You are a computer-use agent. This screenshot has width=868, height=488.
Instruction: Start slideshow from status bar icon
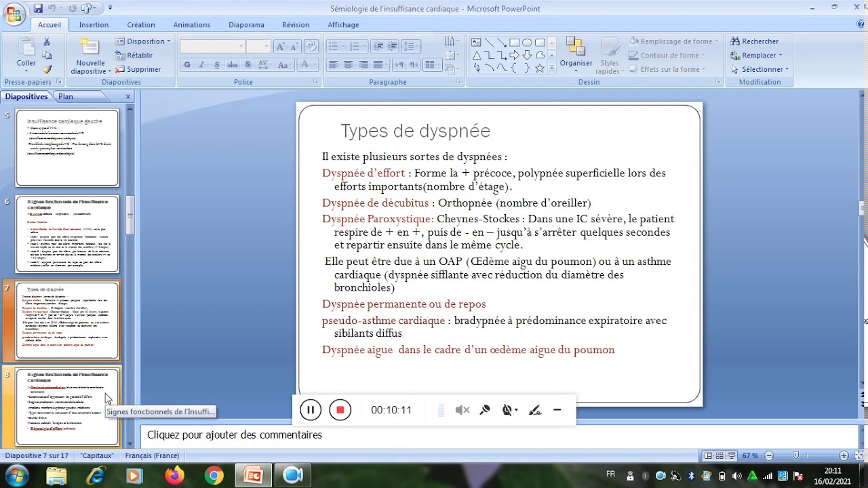[x=733, y=456]
